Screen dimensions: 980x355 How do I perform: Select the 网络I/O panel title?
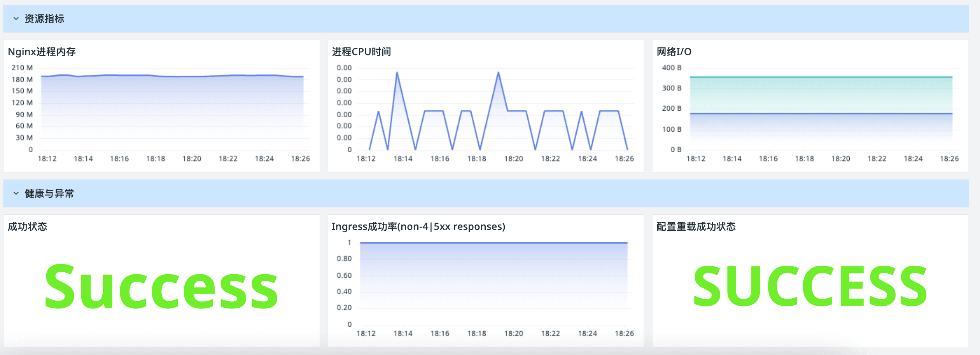point(674,52)
